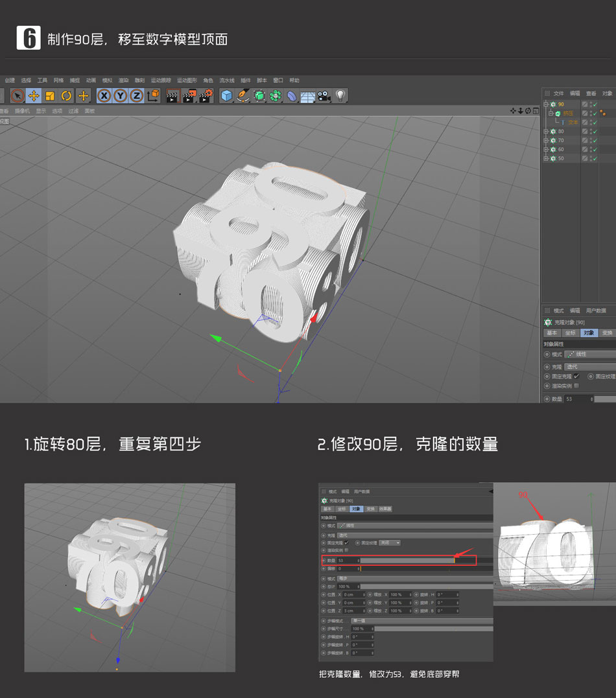Viewport: 616px width, 698px height.
Task: Click the coordinate system cube icon
Action: pos(153,95)
